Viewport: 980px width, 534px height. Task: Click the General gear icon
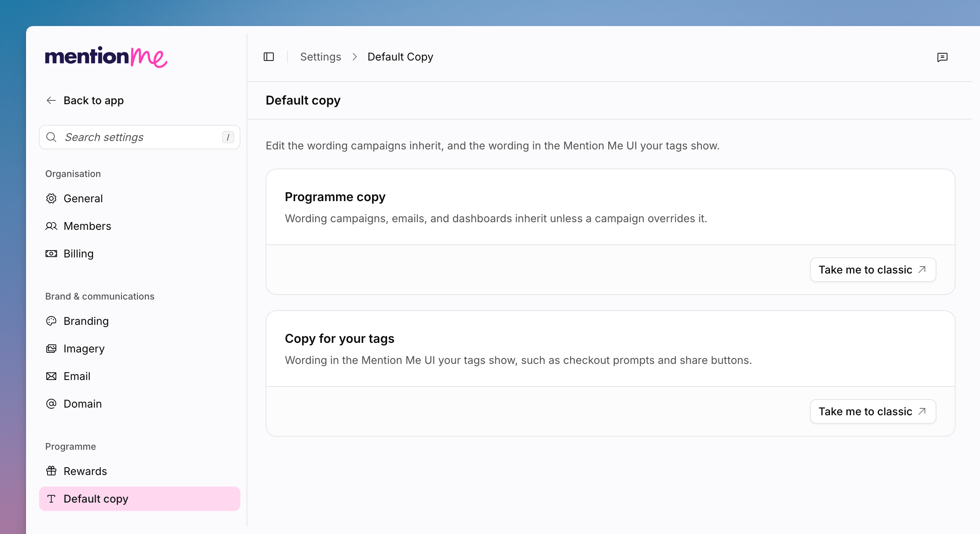tap(51, 198)
